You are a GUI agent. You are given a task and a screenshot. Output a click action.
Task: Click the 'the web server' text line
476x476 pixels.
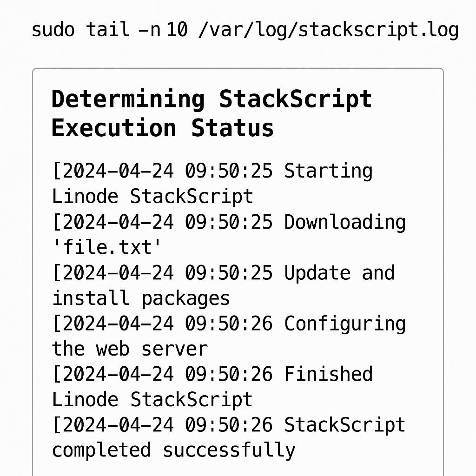pyautogui.click(x=130, y=349)
